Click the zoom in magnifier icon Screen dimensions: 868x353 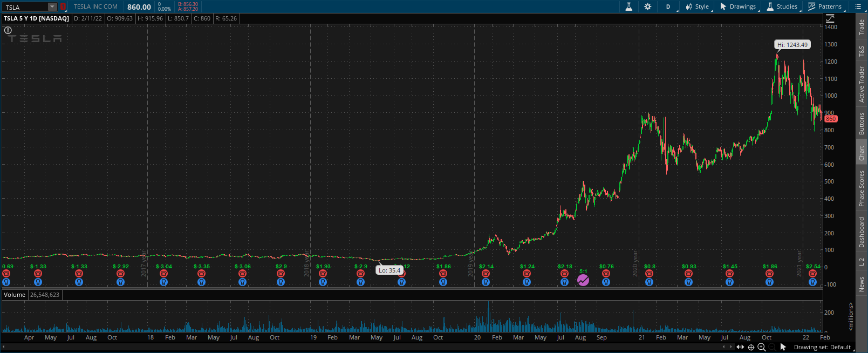(x=762, y=347)
